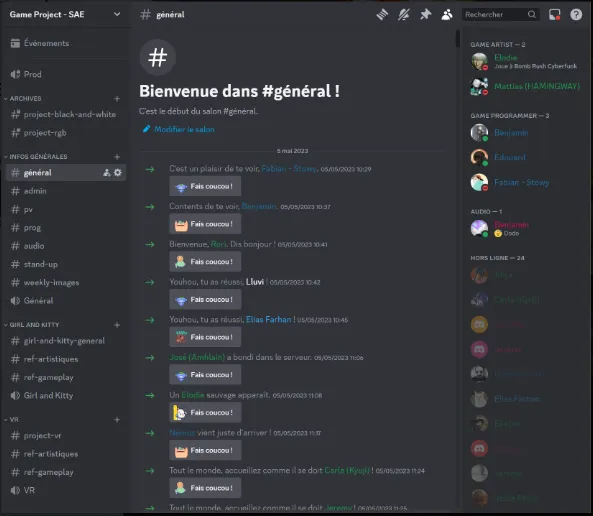The width and height of the screenshot is (593, 516).
Task: Click Fais coucou under José (Amhlain)
Action: (x=205, y=375)
